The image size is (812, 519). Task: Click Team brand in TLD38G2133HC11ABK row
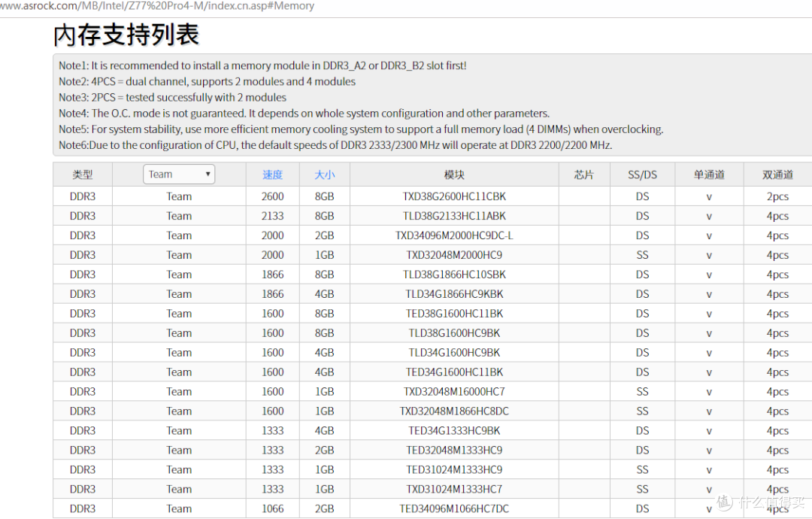[179, 216]
